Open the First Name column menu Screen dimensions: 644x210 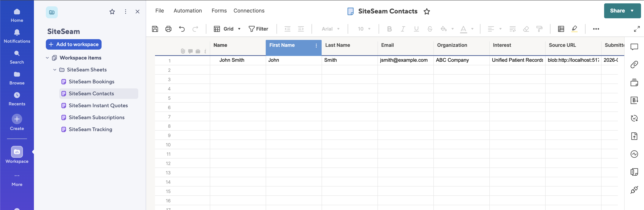click(316, 45)
